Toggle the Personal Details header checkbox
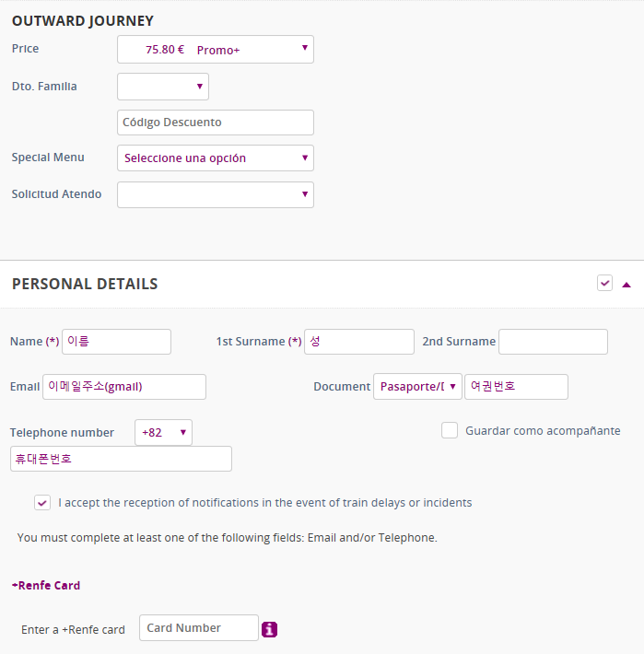644x654 pixels. 604,283
